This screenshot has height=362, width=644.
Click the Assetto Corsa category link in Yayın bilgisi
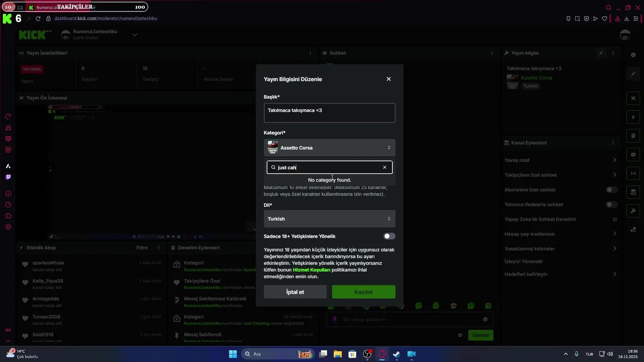pyautogui.click(x=536, y=78)
